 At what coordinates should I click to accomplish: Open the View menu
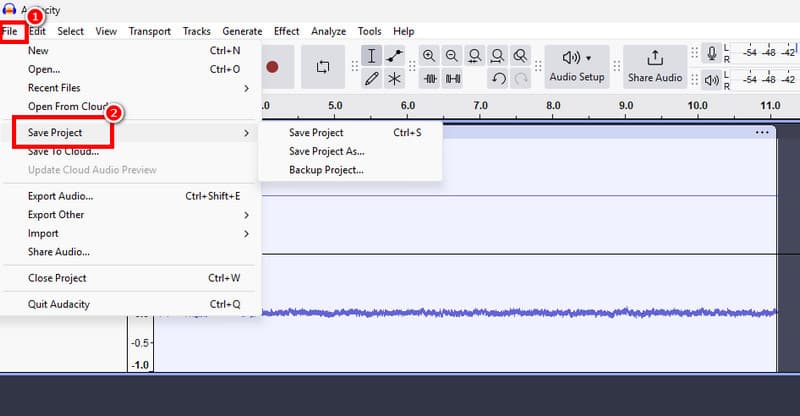[106, 31]
